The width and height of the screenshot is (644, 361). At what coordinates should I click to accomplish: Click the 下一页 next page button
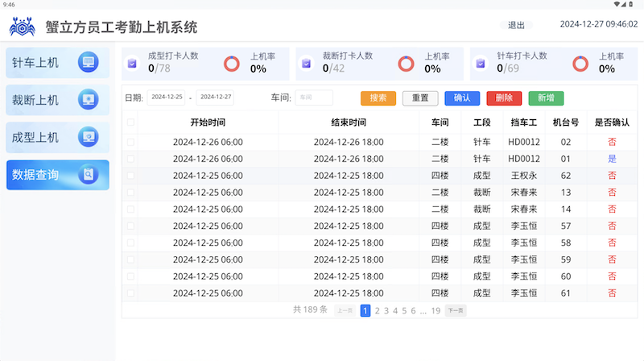456,310
